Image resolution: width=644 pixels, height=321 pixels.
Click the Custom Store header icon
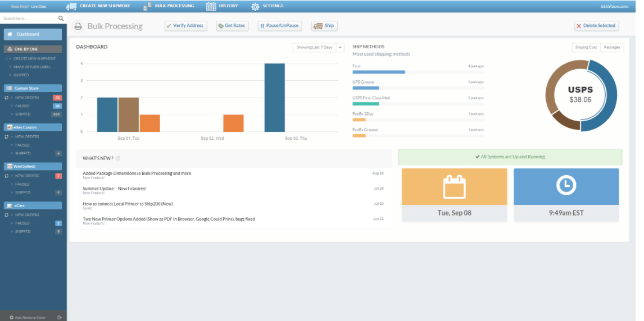point(10,88)
